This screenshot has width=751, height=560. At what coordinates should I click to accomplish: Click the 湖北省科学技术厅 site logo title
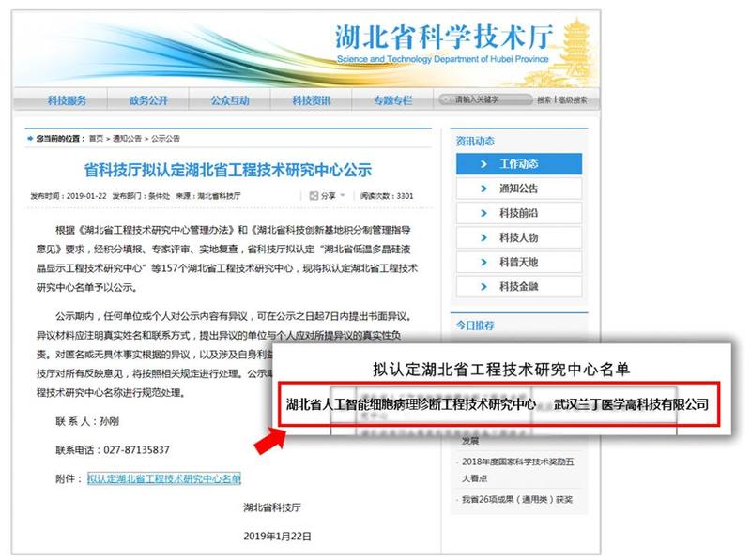(x=444, y=37)
